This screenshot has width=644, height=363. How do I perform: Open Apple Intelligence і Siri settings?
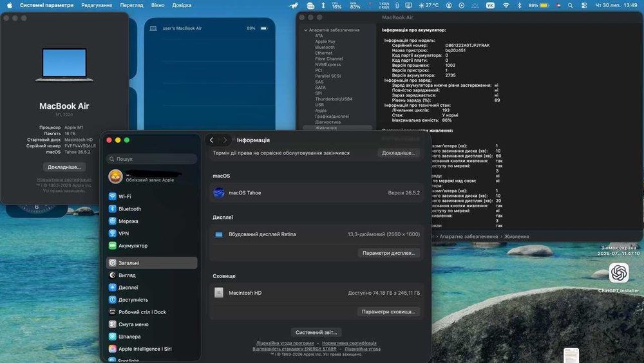(151, 349)
